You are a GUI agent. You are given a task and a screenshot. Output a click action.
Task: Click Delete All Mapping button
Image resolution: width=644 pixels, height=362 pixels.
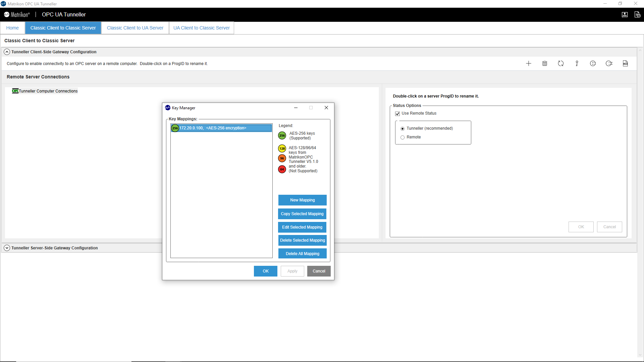[303, 254]
